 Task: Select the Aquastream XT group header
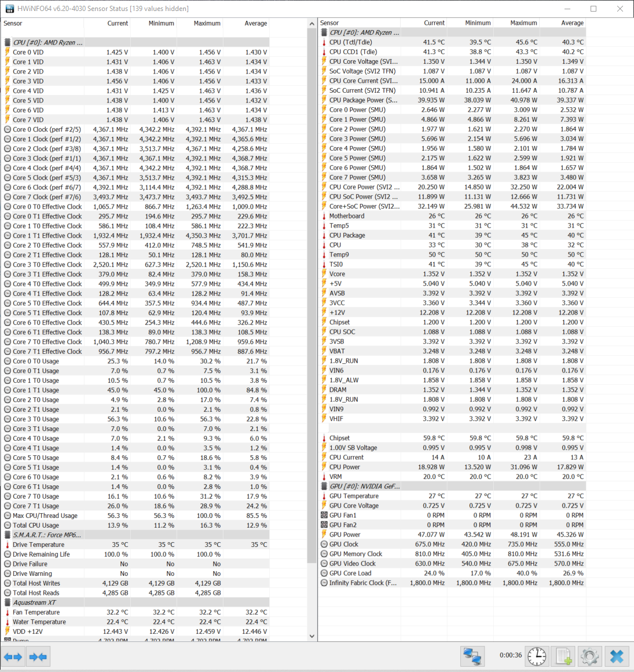tap(135, 602)
